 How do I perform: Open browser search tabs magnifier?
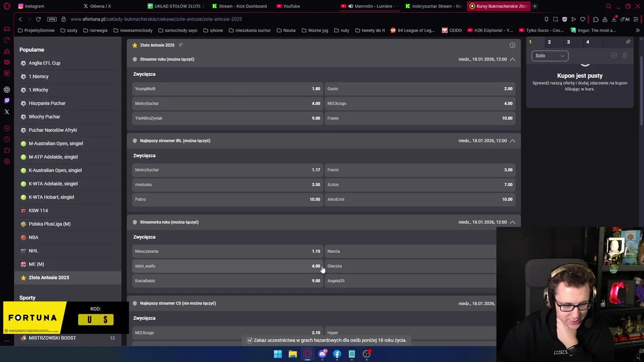(608, 6)
